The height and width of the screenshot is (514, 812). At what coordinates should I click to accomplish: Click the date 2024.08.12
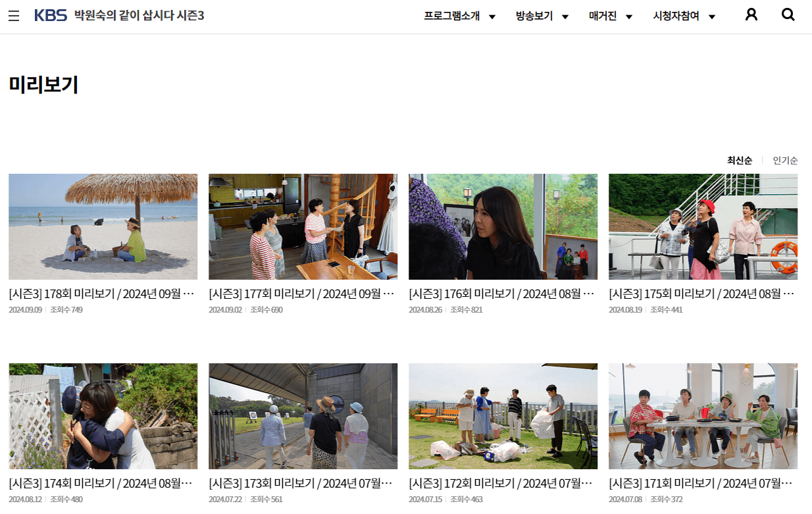coord(25,500)
